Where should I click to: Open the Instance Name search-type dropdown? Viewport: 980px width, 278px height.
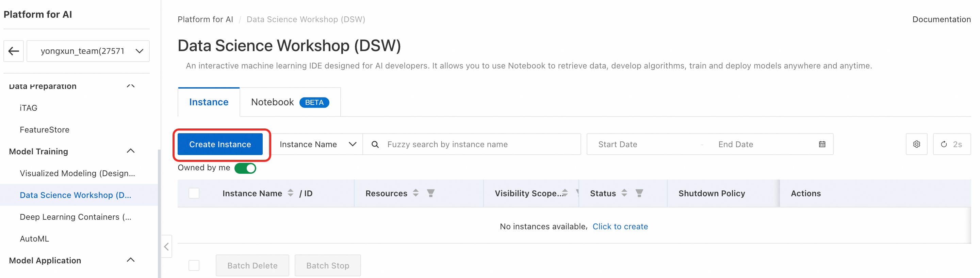click(x=318, y=144)
